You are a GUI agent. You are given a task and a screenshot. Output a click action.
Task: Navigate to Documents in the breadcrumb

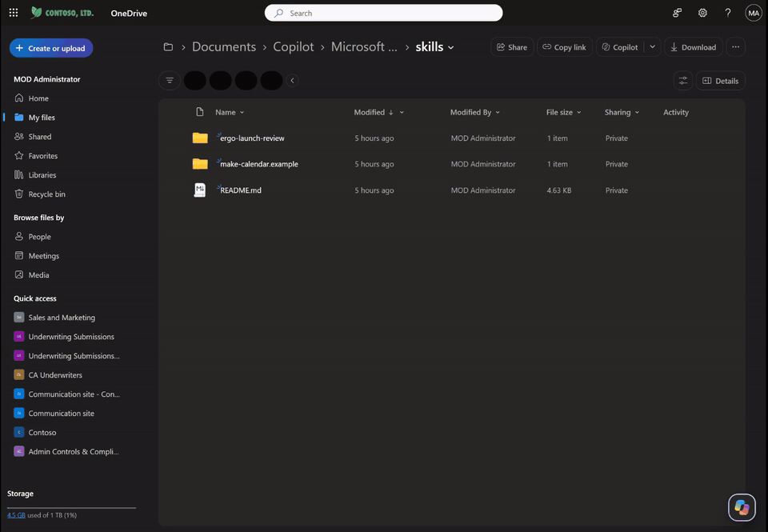tap(224, 47)
